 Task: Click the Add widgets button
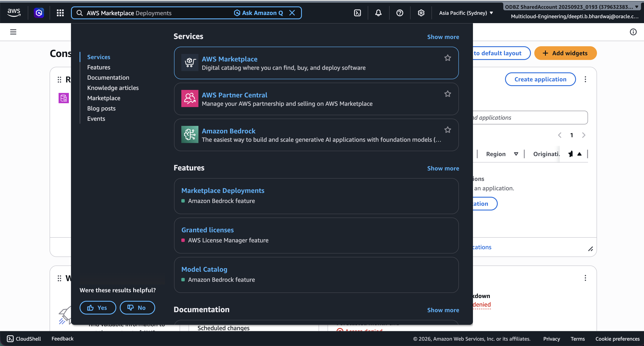[565, 53]
